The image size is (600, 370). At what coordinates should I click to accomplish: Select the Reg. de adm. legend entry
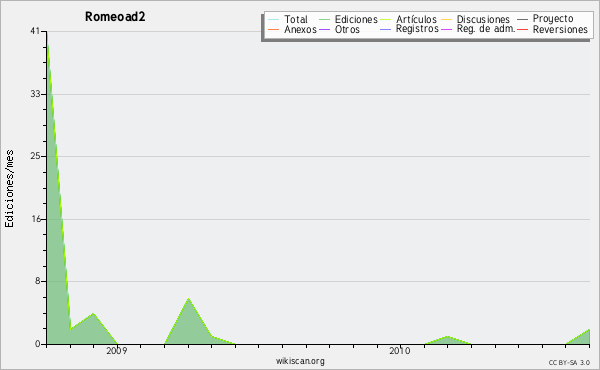[x=486, y=29]
